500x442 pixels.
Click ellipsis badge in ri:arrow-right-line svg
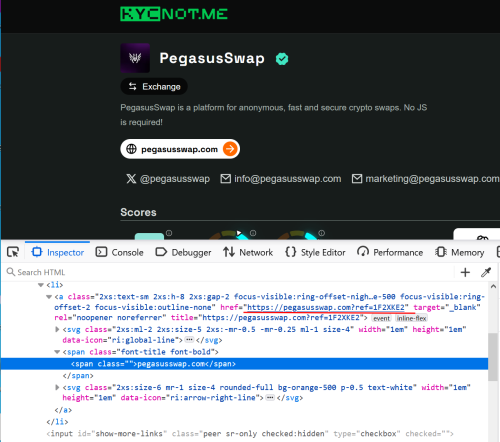(270, 398)
